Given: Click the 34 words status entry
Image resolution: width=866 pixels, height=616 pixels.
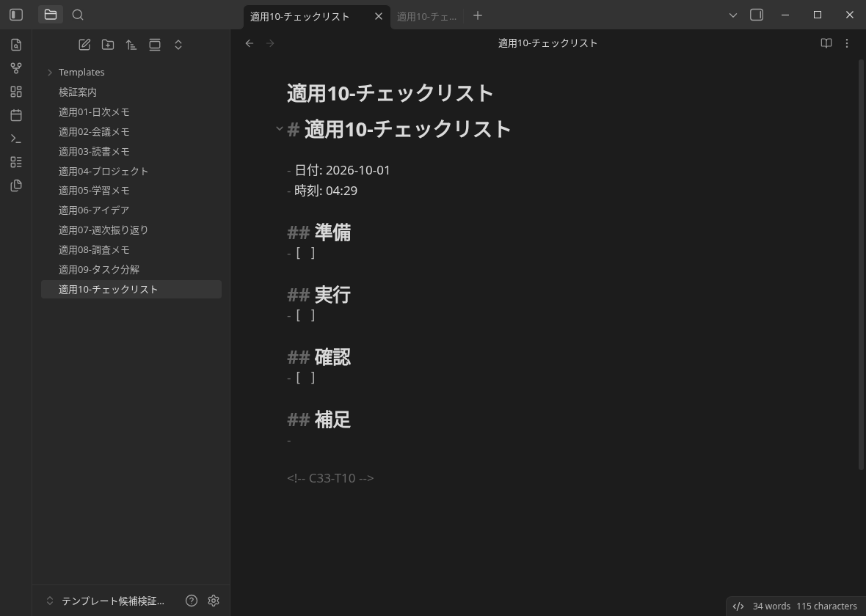Looking at the screenshot, I should [x=771, y=606].
